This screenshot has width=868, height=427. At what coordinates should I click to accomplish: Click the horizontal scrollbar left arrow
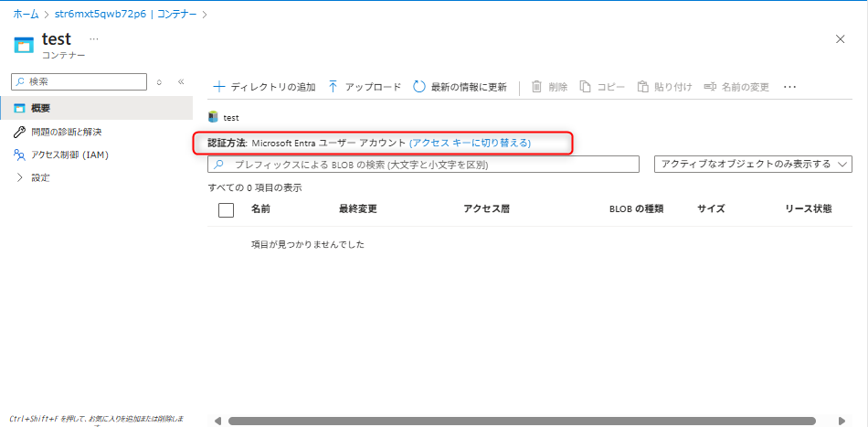coord(217,421)
